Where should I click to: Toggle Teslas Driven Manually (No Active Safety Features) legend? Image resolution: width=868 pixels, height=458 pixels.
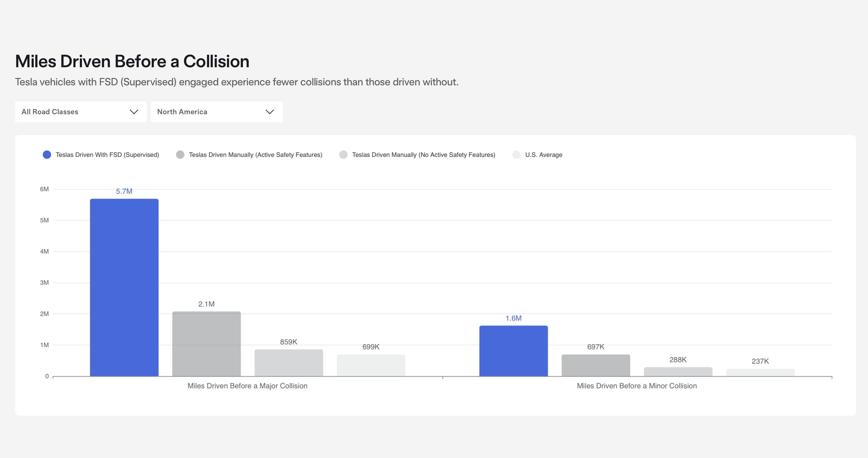[x=417, y=155]
